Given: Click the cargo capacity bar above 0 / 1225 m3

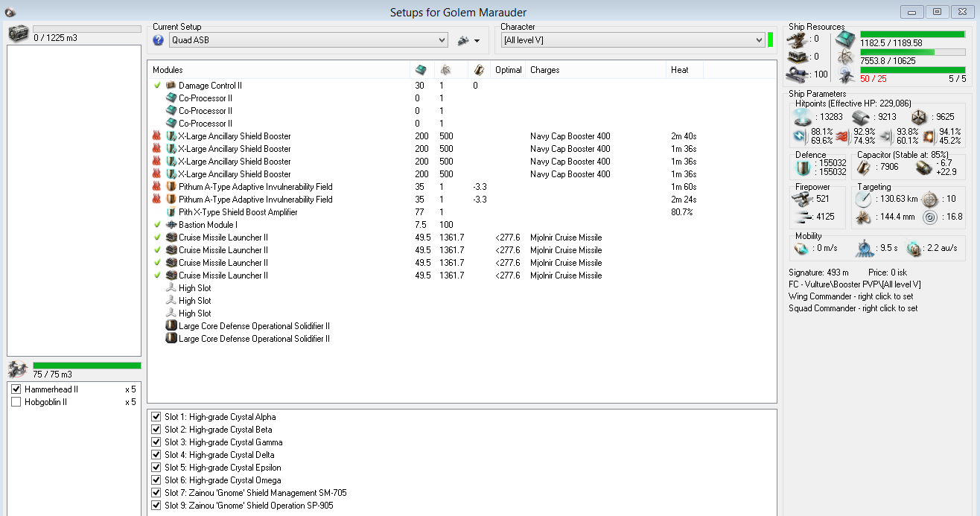Looking at the screenshot, I should click(87, 29).
